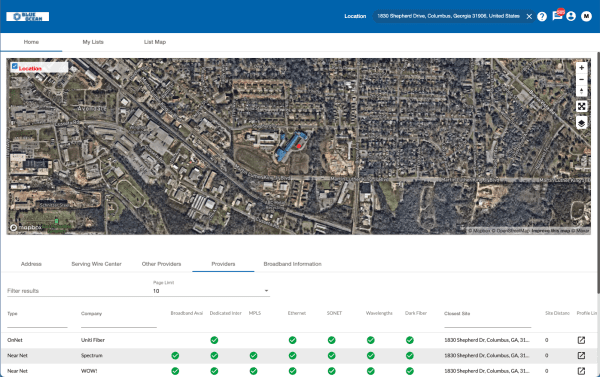This screenshot has height=377, width=600.
Task: Go to the My Lists tab
Action: 93,42
